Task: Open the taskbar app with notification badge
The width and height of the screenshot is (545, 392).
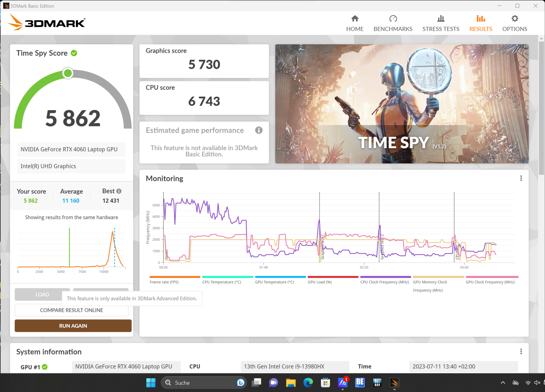Action: [343, 383]
